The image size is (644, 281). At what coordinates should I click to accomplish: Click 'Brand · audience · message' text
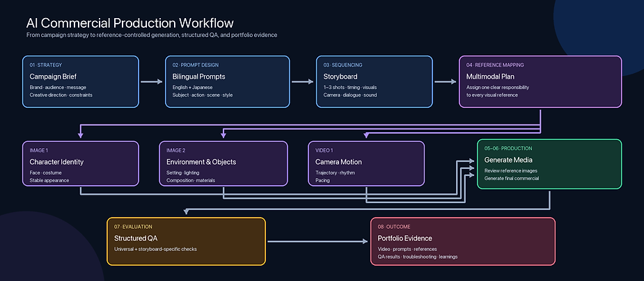(x=58, y=88)
